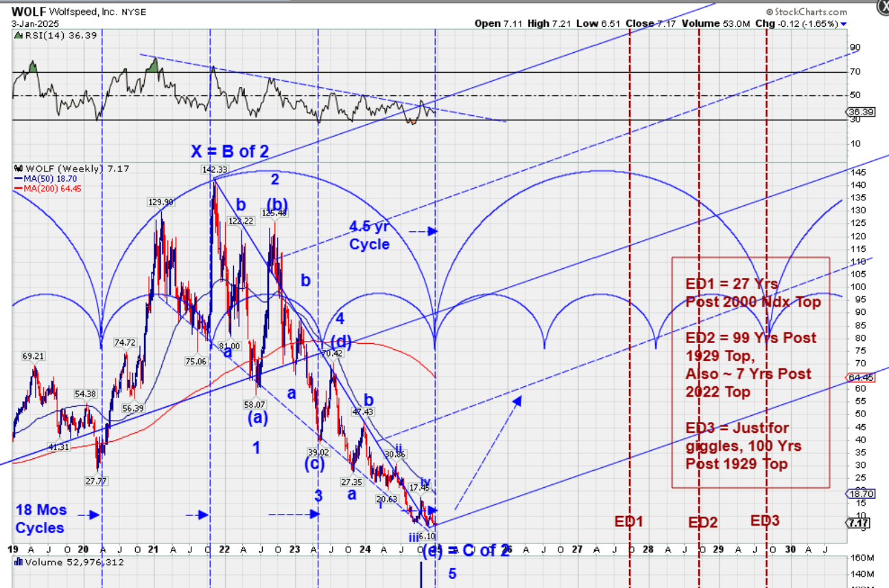Screen dimensions: 889x588
Task: Close the chart with the round X icon
Action: pos(883,7)
